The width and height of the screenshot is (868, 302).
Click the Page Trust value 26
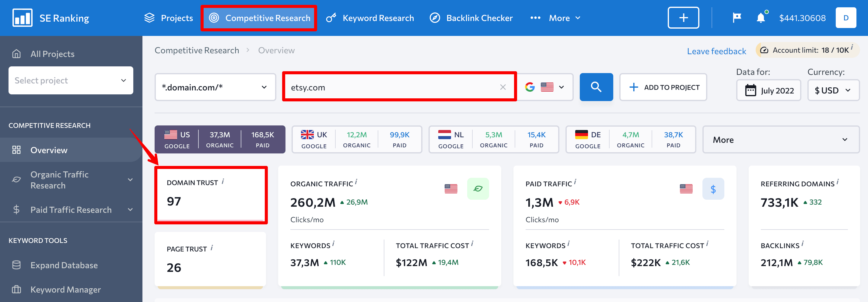click(x=174, y=268)
